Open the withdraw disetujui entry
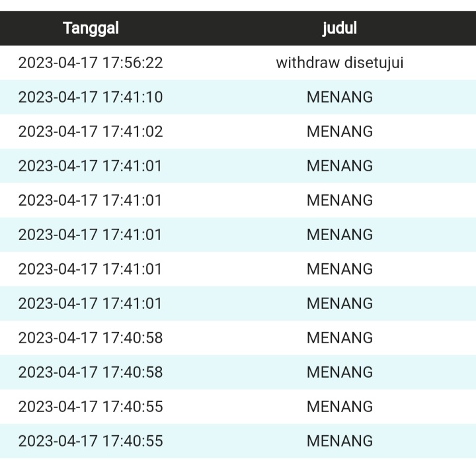476x461 pixels. pyautogui.click(x=340, y=63)
